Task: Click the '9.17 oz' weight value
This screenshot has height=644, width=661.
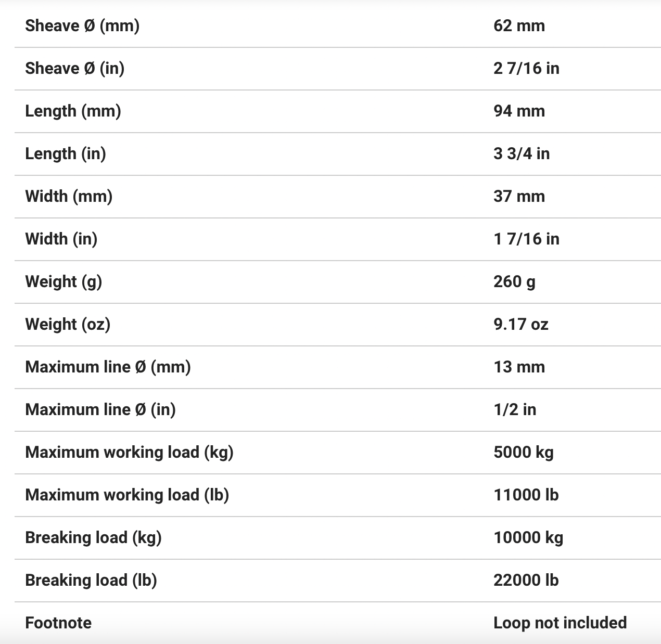Action: (x=521, y=324)
